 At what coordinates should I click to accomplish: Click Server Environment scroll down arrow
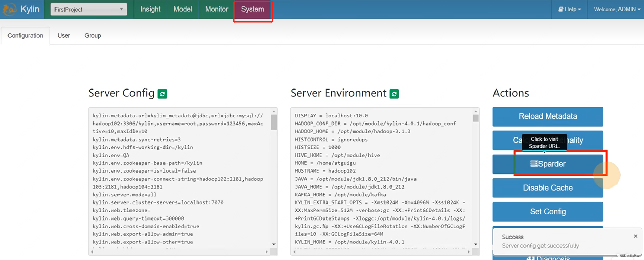coord(476,244)
